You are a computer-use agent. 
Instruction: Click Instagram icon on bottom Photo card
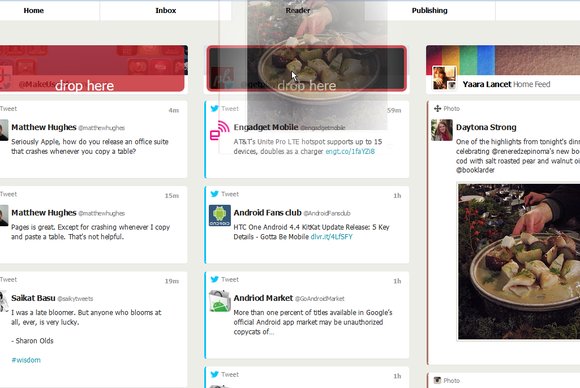click(x=437, y=380)
